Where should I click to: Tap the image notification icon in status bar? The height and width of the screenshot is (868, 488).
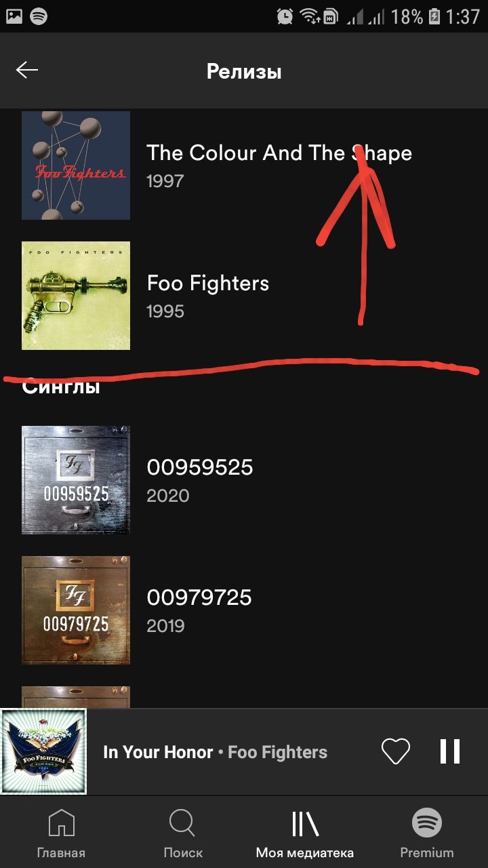[14, 16]
